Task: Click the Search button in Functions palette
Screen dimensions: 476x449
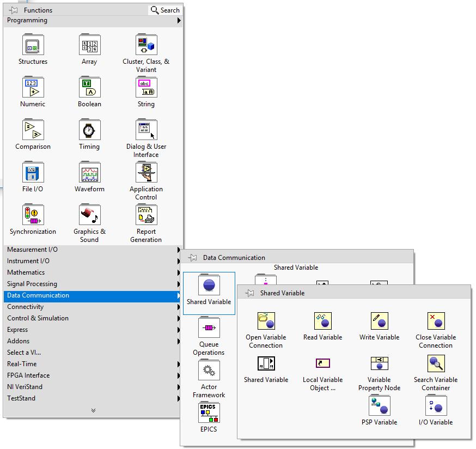Action: (166, 10)
